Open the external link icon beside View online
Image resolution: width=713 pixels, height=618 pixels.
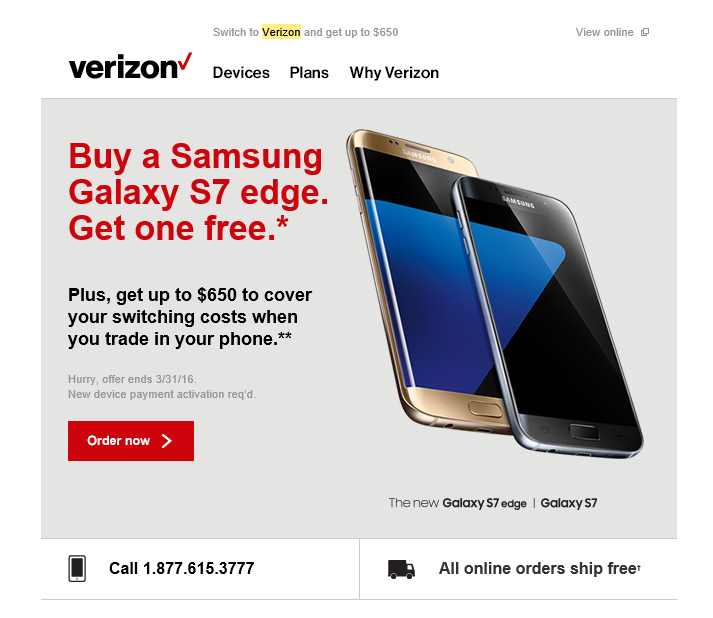click(x=645, y=32)
